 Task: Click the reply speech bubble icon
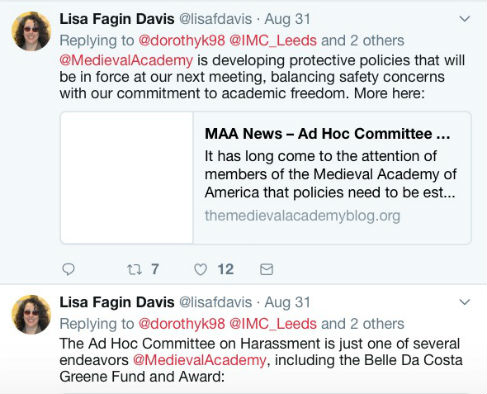click(x=69, y=269)
